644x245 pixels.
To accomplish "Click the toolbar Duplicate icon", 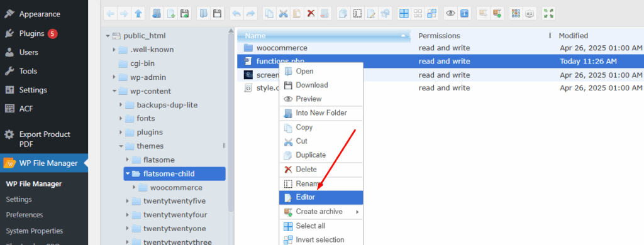I will coord(343,14).
